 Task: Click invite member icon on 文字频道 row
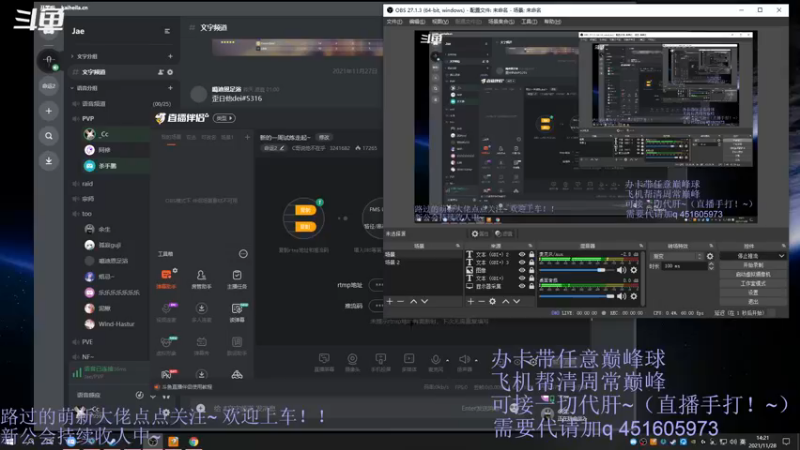(x=161, y=72)
